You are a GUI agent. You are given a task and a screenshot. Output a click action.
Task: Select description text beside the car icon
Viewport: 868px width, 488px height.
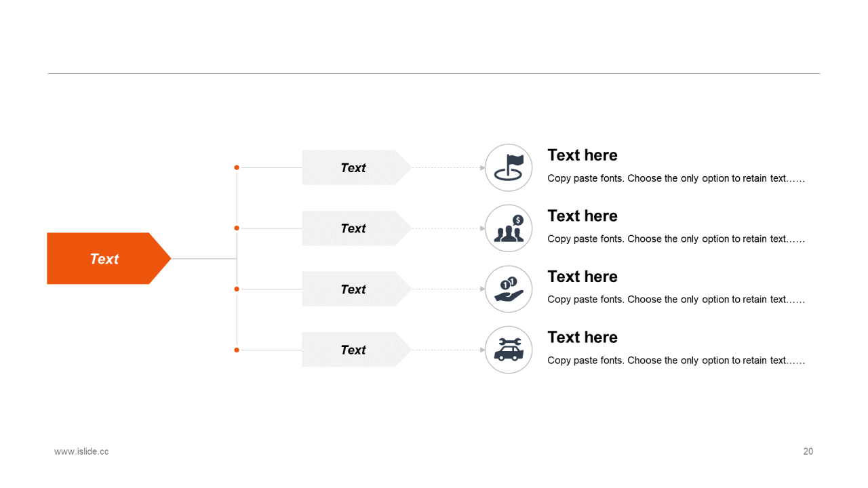point(676,361)
